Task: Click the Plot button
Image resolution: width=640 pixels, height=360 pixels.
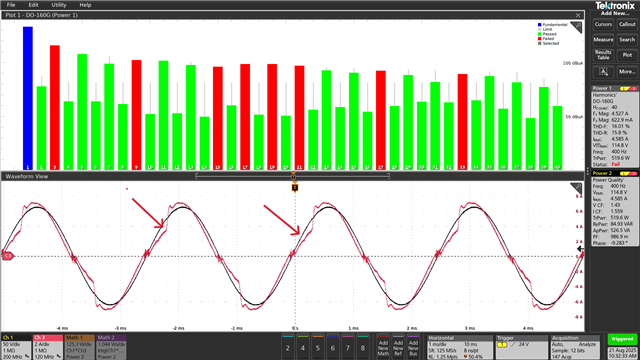Action: pos(627,55)
